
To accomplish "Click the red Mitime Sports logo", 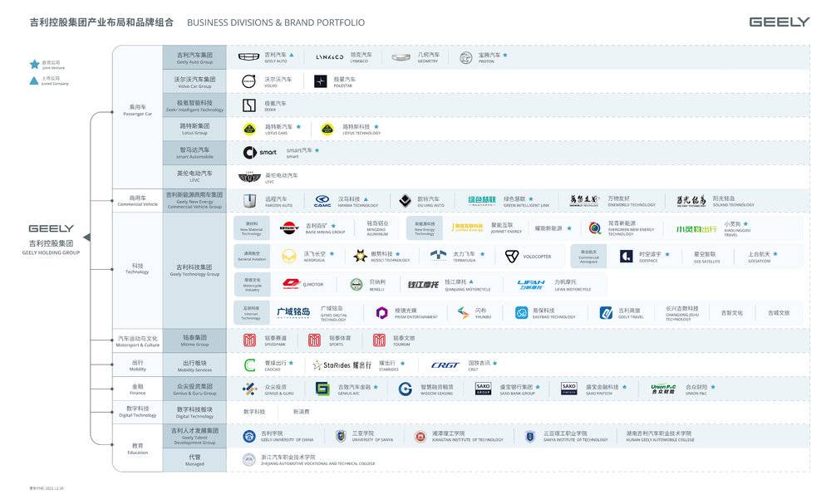I will tap(314, 340).
